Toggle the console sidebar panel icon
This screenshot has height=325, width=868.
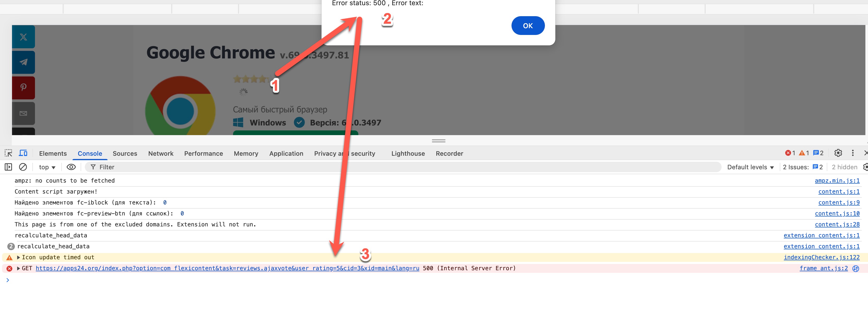pyautogui.click(x=8, y=167)
